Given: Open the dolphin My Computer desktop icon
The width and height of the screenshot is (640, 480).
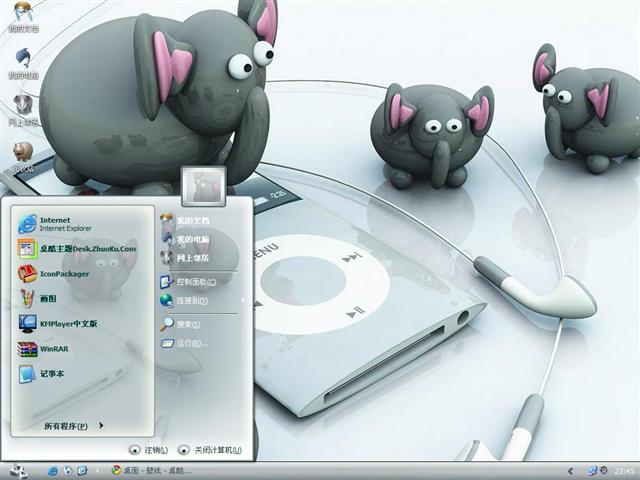Looking at the screenshot, I should click(x=23, y=63).
